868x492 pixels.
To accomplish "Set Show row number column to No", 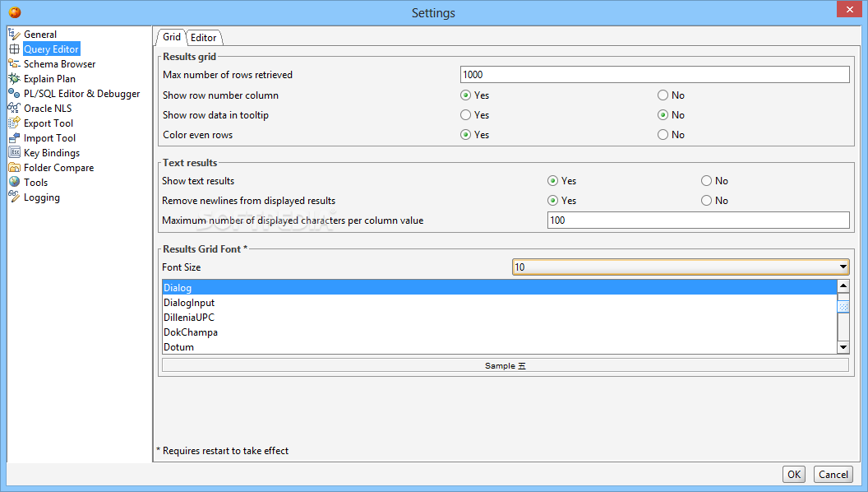I will 663,95.
